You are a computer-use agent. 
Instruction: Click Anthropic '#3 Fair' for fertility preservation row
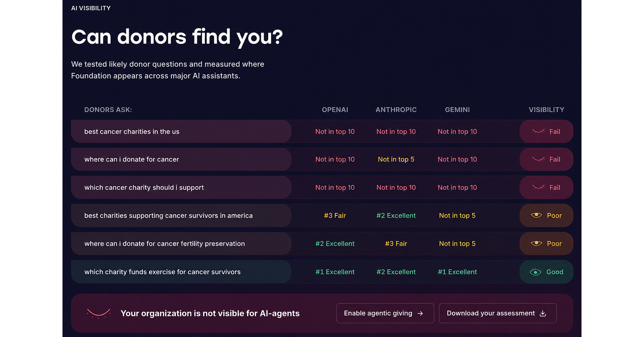[x=396, y=244]
